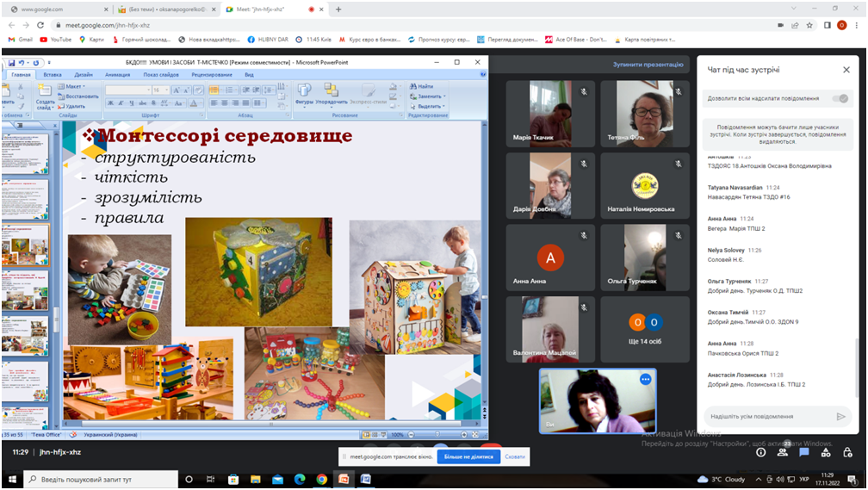Screen dimensions: 868x490
Task: Open Meet activities icon
Action: pos(825,452)
